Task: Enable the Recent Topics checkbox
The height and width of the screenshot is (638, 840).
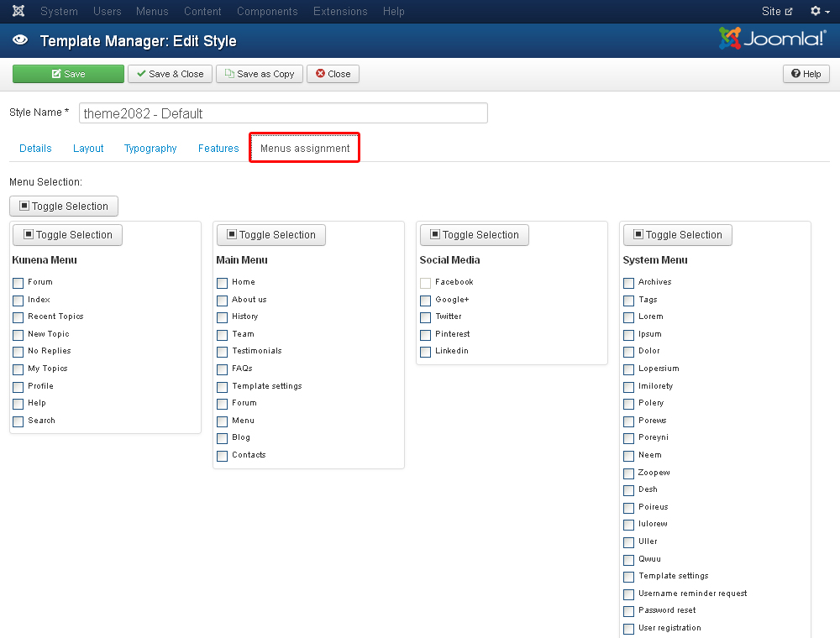Action: point(18,317)
